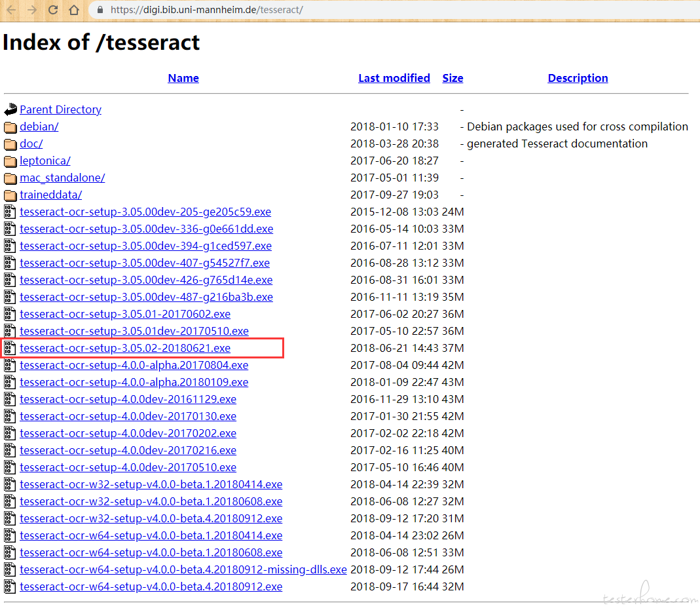This screenshot has height=614, width=700.
Task: Download tesseract-ocr-setup-4.0.0dev-20170130.exe
Action: pyautogui.click(x=128, y=416)
